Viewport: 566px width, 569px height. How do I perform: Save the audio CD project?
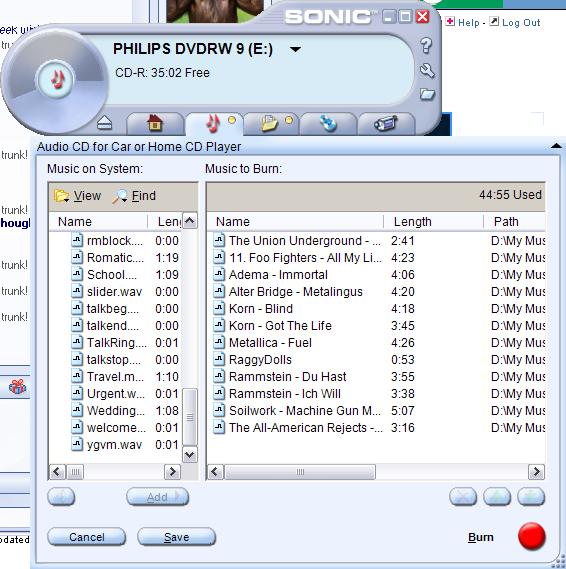click(177, 537)
